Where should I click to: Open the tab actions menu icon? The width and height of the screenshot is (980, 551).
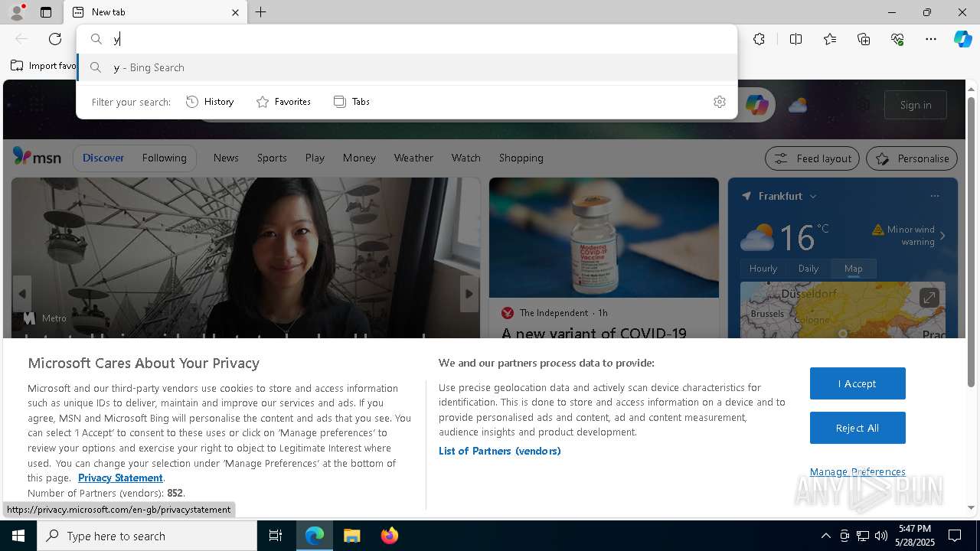click(46, 12)
